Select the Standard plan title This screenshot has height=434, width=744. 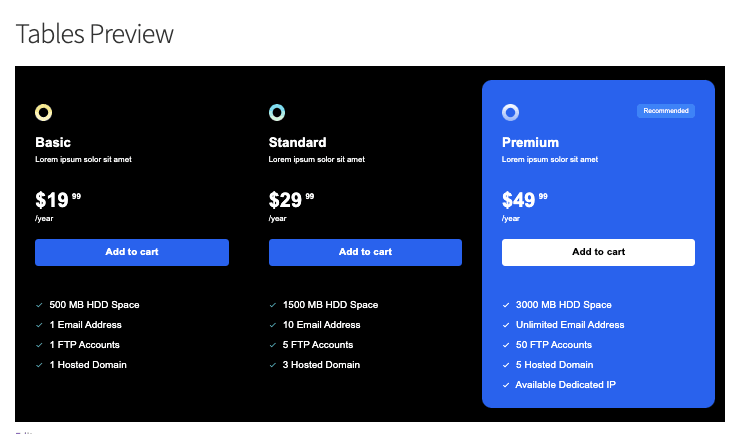click(x=297, y=142)
